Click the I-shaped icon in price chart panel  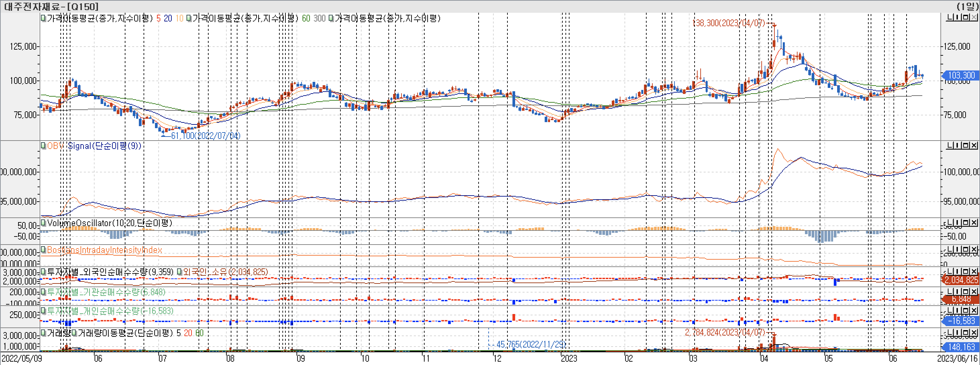pos(958,17)
